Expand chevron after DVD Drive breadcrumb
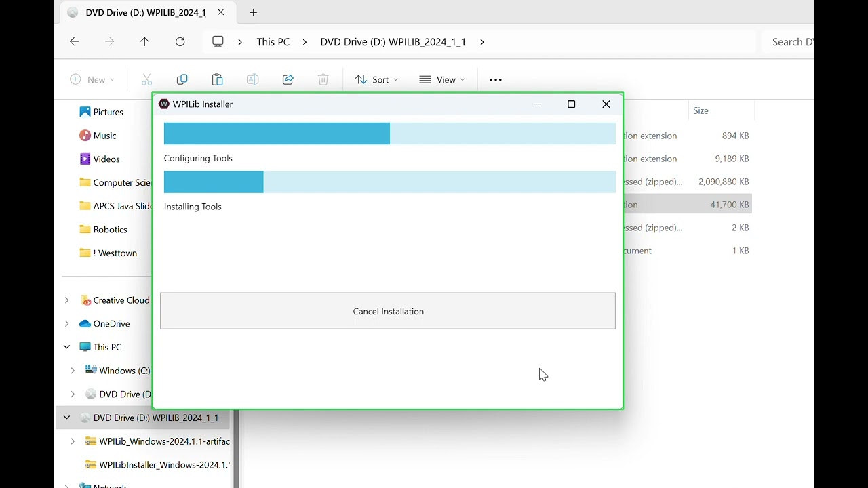Image resolution: width=868 pixels, height=488 pixels. pos(482,42)
